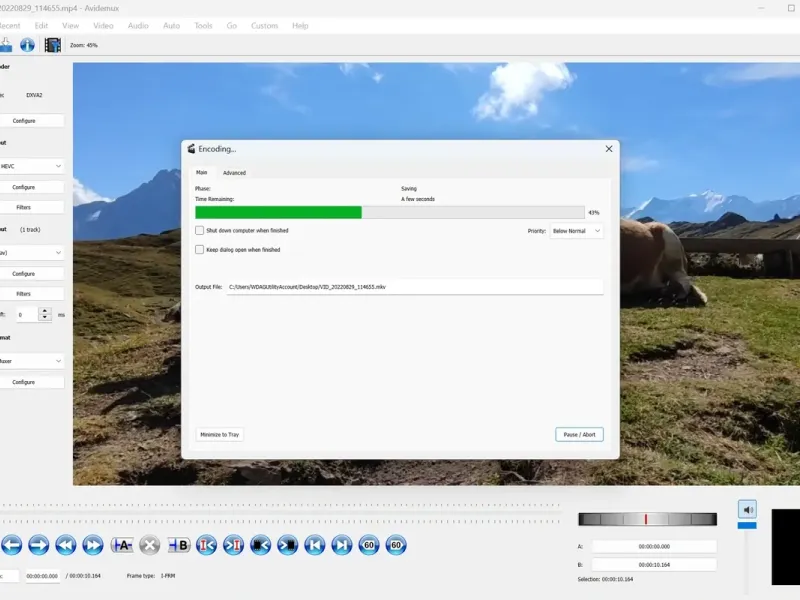Viewport: 800px width, 600px height.
Task: Jump to next keyframe with fast-forward icon
Action: click(93, 545)
